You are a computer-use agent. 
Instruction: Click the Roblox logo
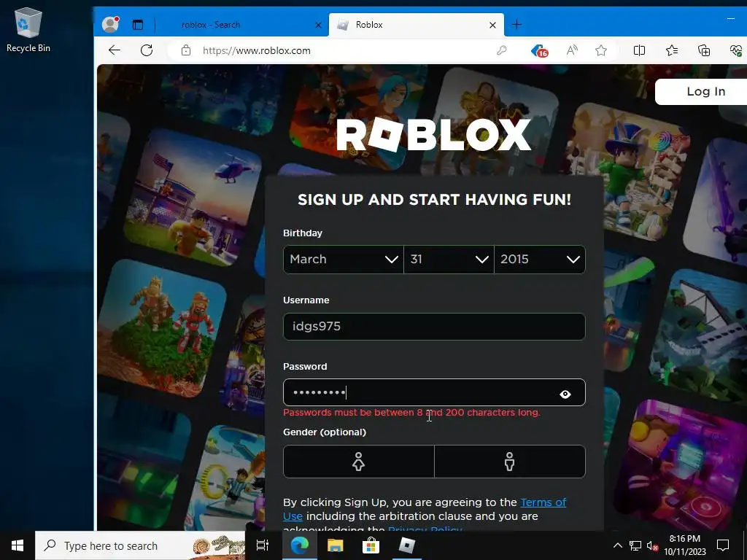click(434, 134)
